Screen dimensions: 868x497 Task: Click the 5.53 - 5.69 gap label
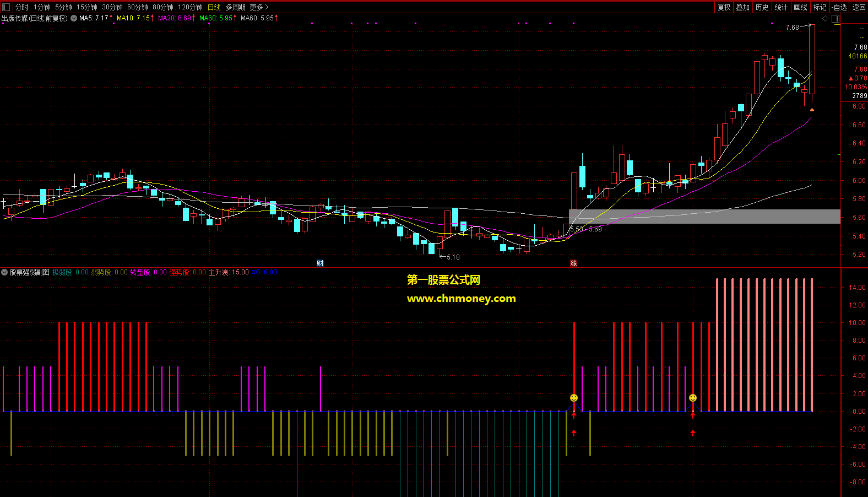(585, 229)
